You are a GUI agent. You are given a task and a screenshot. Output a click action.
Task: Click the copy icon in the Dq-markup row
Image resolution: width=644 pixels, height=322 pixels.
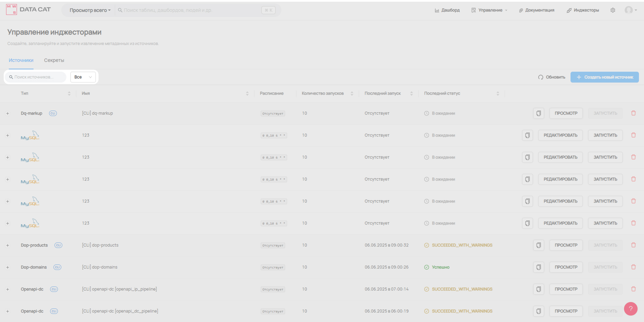(x=538, y=113)
